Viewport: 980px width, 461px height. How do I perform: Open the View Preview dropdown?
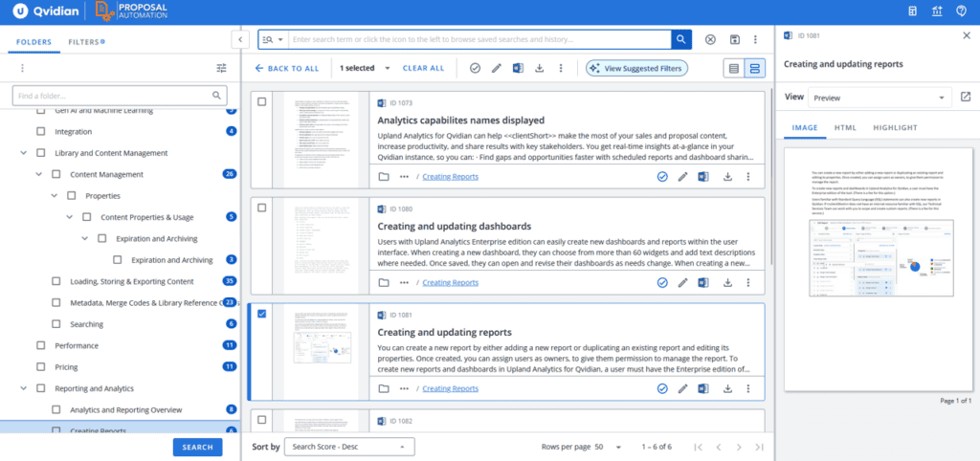pyautogui.click(x=879, y=98)
